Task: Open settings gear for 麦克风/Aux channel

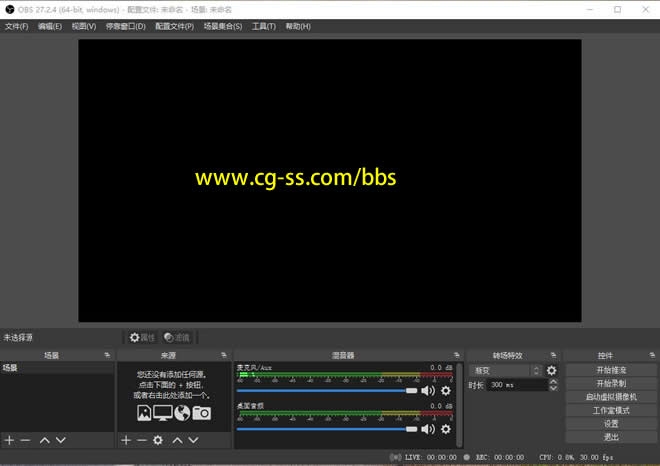Action: coord(446,391)
